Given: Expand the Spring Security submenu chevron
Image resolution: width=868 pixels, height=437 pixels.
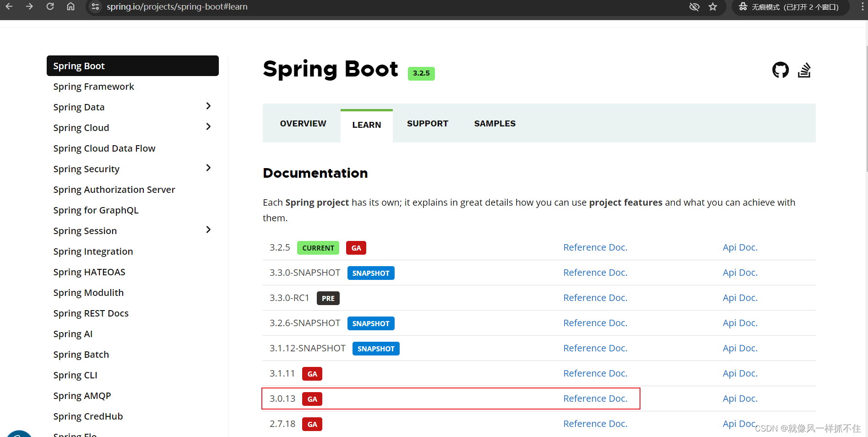Looking at the screenshot, I should point(208,168).
